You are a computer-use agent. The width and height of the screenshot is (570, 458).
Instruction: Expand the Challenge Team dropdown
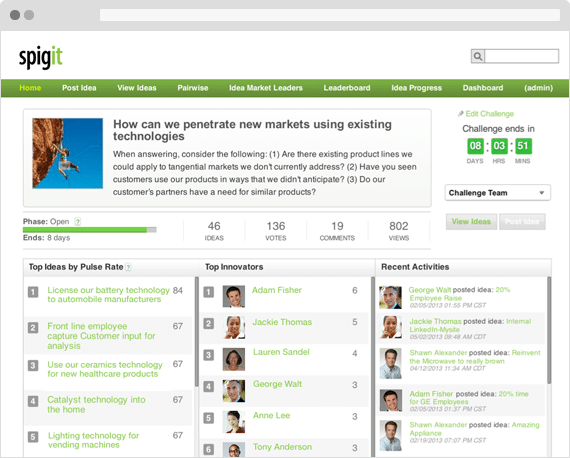[x=498, y=193]
